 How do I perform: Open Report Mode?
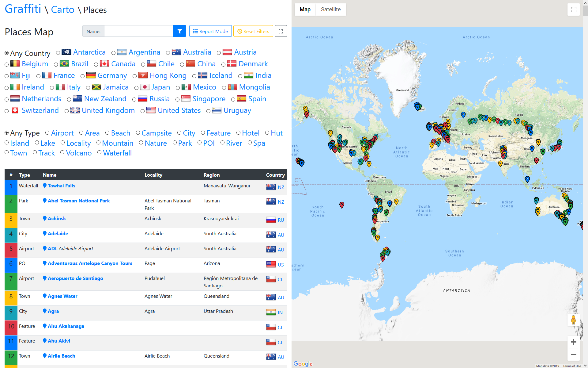pyautogui.click(x=210, y=31)
